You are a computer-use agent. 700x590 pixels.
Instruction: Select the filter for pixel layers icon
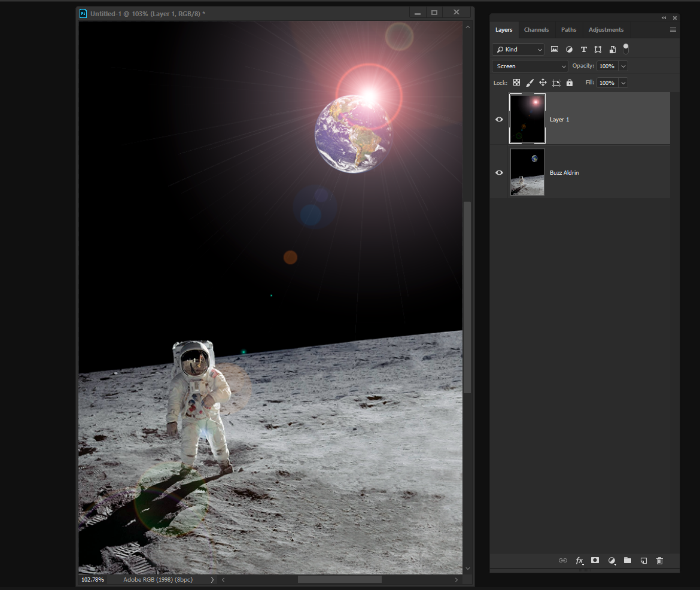pyautogui.click(x=555, y=49)
